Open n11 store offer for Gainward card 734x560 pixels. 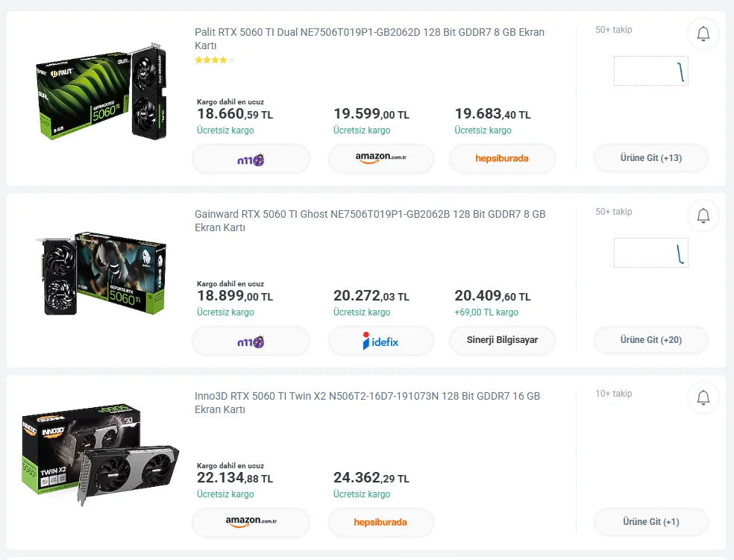point(251,341)
